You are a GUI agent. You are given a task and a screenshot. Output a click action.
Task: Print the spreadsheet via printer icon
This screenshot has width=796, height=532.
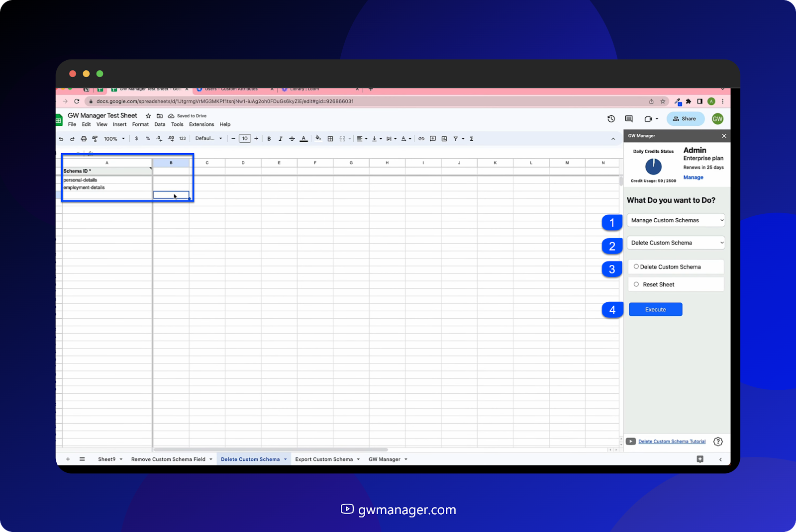[84, 139]
